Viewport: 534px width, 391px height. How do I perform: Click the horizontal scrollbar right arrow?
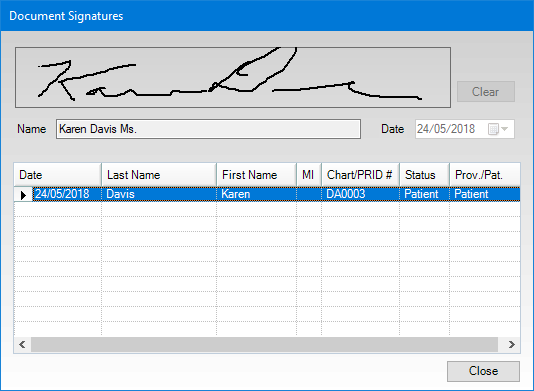pyautogui.click(x=512, y=345)
